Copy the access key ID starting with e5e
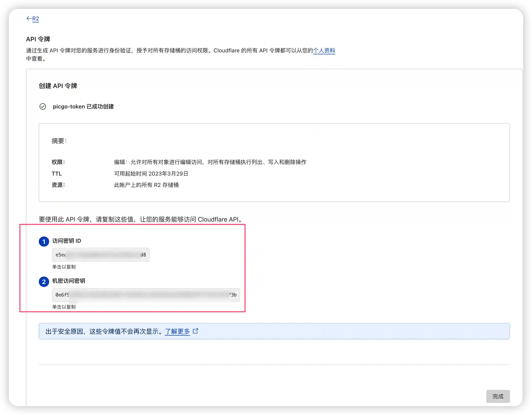 (101, 255)
